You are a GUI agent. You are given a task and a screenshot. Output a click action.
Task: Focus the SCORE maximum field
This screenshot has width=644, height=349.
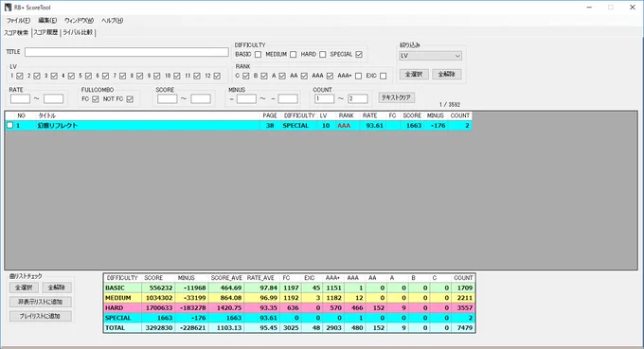tap(201, 98)
